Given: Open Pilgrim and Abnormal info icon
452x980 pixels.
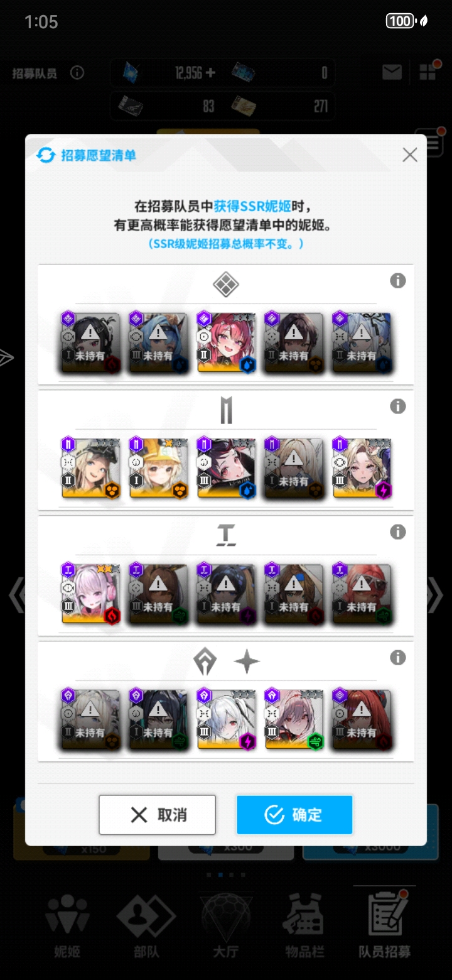Looking at the screenshot, I should point(398,658).
